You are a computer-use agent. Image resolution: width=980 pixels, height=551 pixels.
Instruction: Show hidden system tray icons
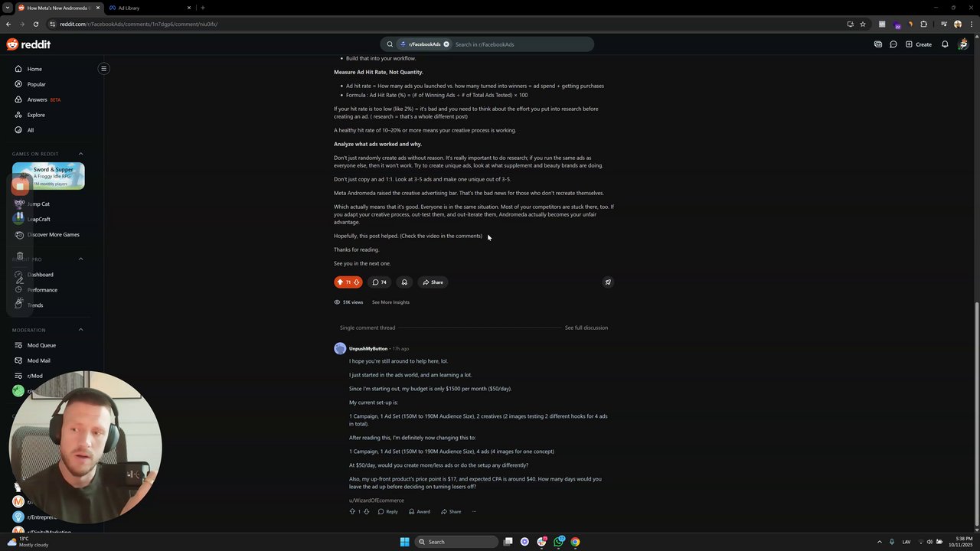(880, 542)
